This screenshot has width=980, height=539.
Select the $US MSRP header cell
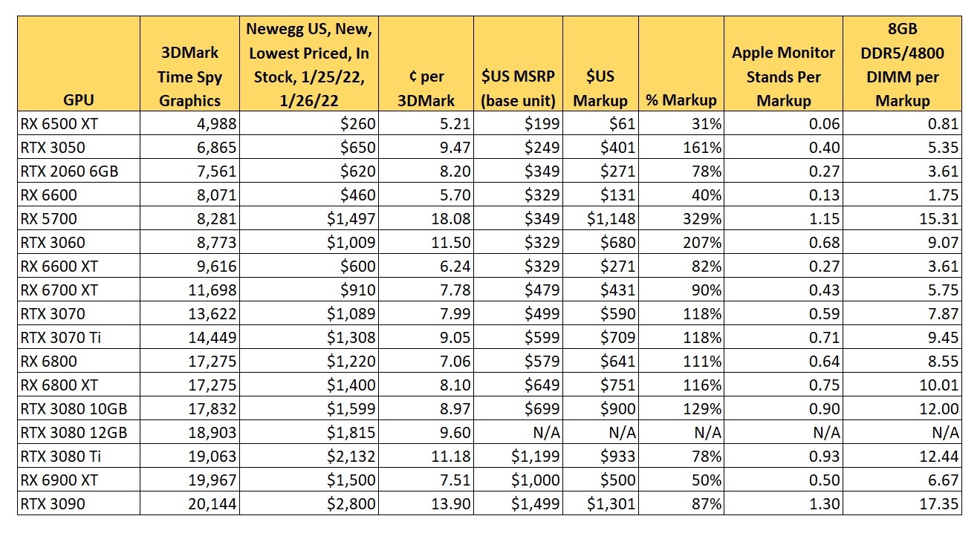(518, 65)
